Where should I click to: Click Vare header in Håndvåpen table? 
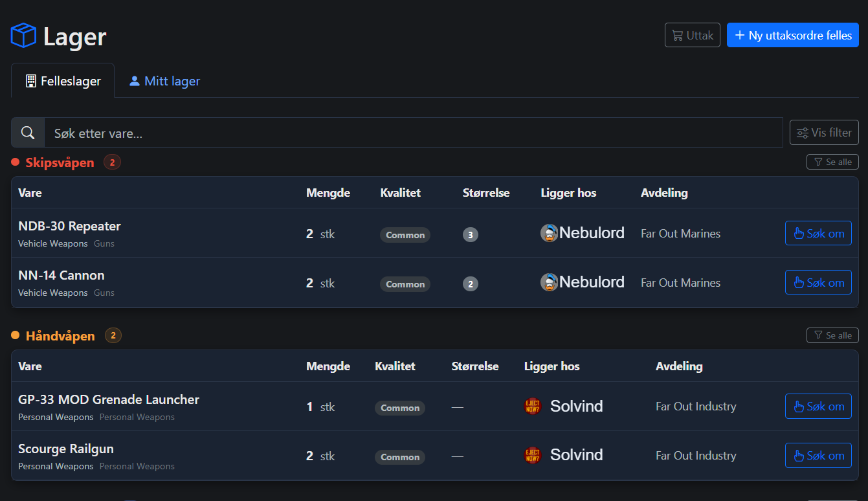(x=30, y=366)
